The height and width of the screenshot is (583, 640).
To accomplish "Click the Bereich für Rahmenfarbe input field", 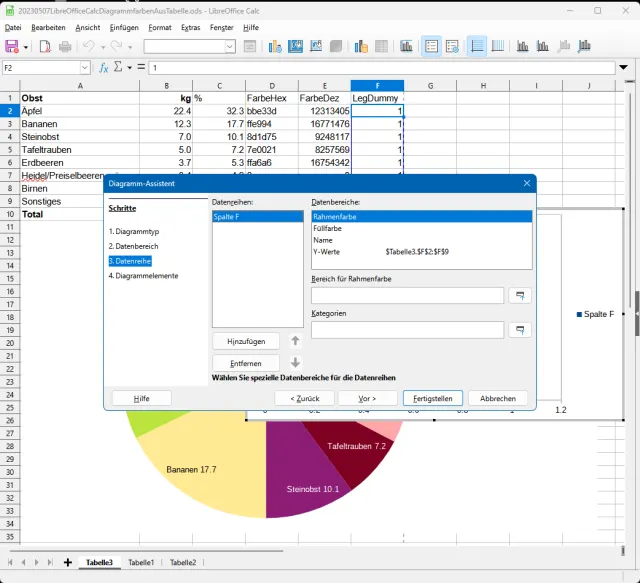I will pos(407,296).
